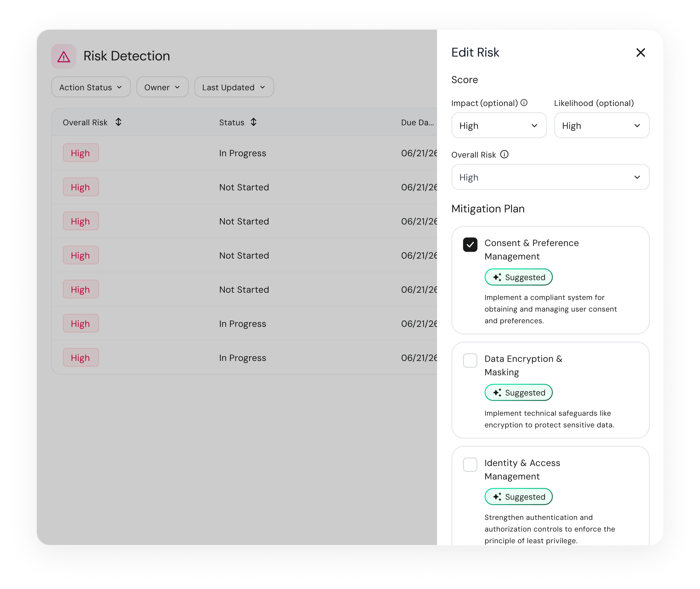The width and height of the screenshot is (700, 589).
Task: Uncheck Consent & Preference Management
Action: click(471, 245)
